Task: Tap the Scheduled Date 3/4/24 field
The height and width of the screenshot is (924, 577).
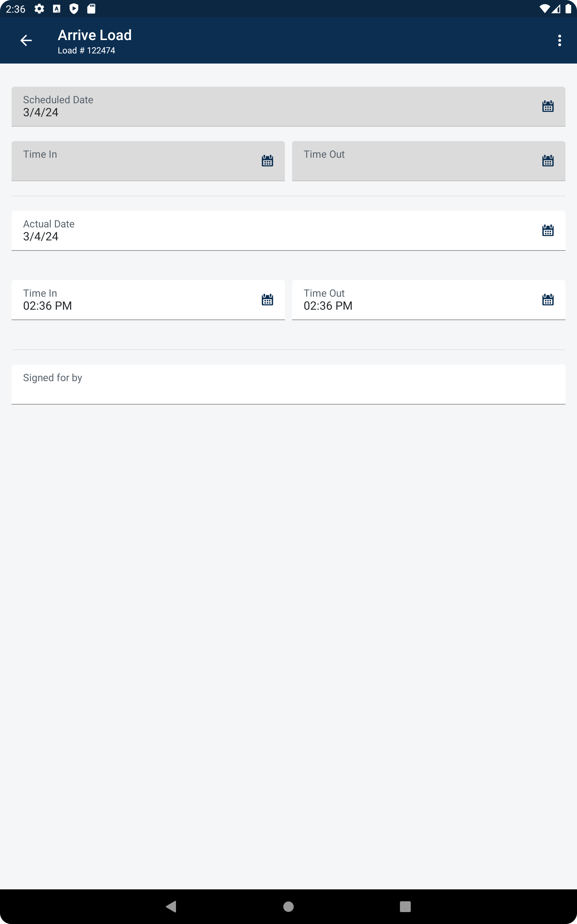Action: [288, 106]
